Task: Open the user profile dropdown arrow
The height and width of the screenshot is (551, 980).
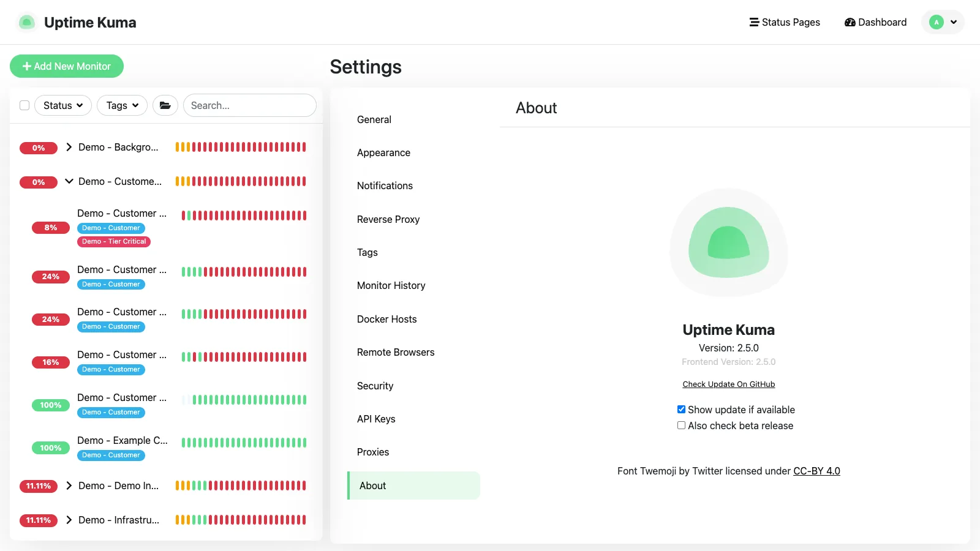Action: [x=954, y=22]
